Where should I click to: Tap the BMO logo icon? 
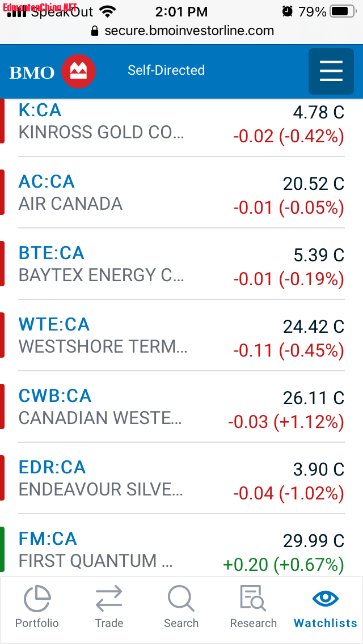click(78, 71)
